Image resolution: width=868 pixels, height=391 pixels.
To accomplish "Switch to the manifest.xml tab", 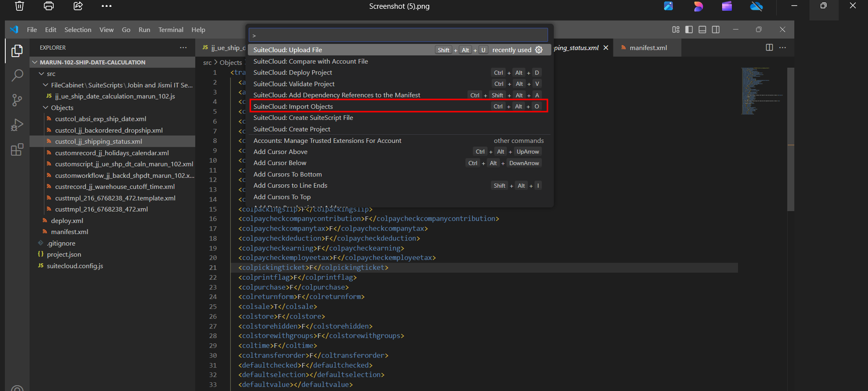I will (x=647, y=48).
